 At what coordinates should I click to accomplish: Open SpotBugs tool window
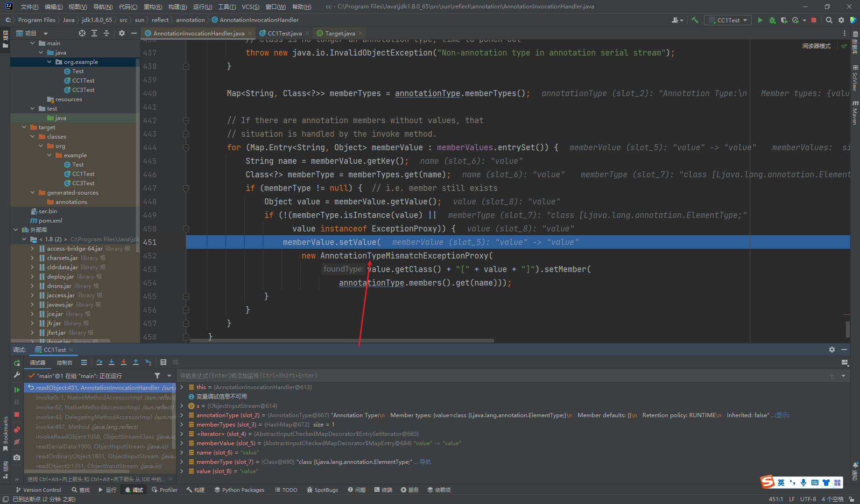tap(322, 490)
